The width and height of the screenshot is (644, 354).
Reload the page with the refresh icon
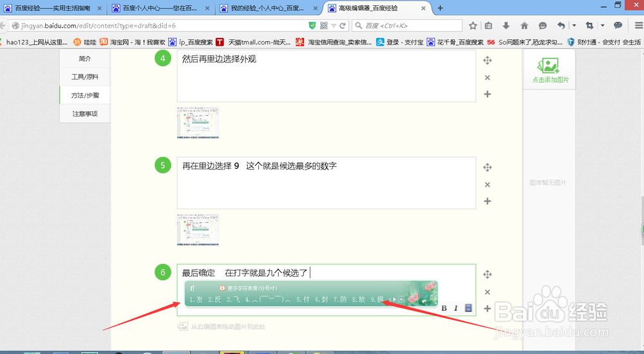tap(343, 26)
